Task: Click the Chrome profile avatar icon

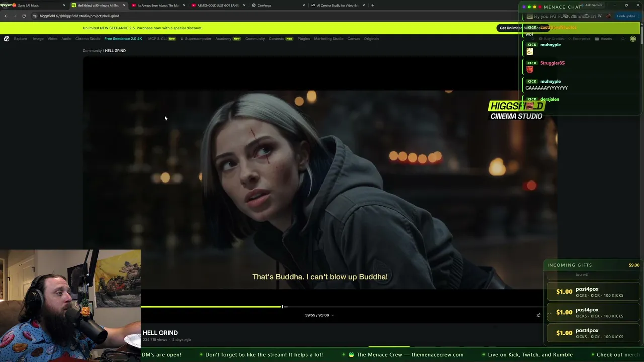Action: [x=609, y=16]
